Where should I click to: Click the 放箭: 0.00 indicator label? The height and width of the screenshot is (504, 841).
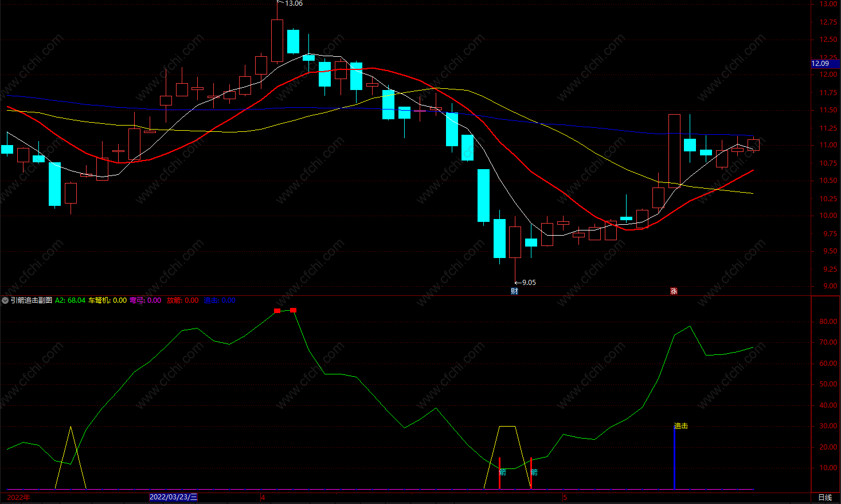183,300
